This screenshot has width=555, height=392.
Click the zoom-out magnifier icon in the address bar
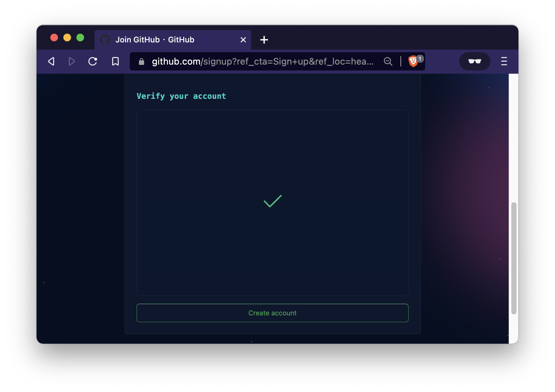point(388,61)
